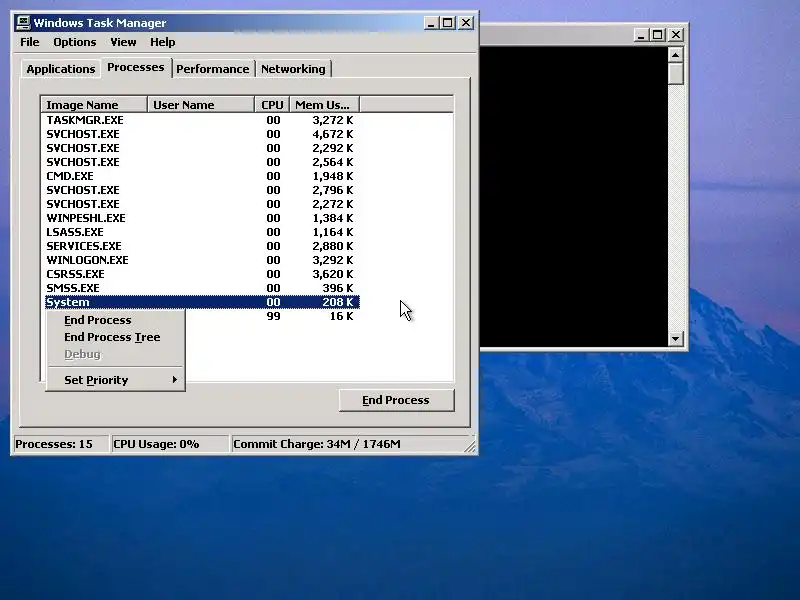Select SVCHOST.EXE row using 2,292 K
Viewport: 800px width, 600px height.
point(202,148)
